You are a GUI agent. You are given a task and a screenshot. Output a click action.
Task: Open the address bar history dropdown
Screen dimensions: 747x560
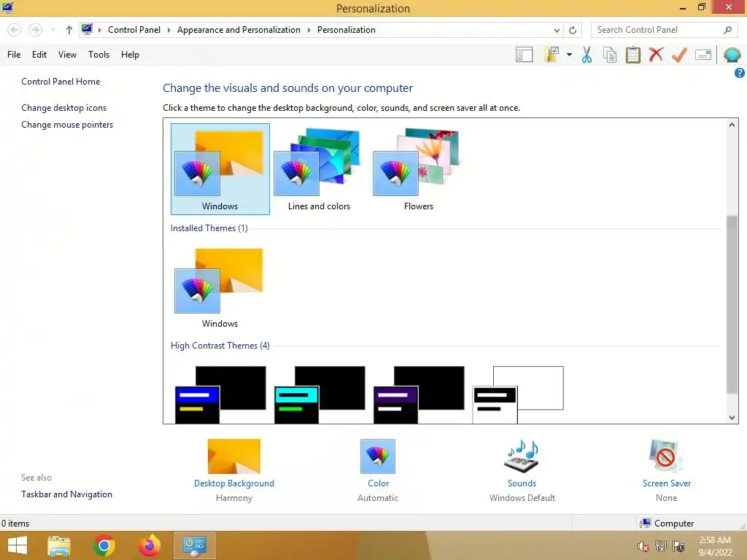[557, 30]
